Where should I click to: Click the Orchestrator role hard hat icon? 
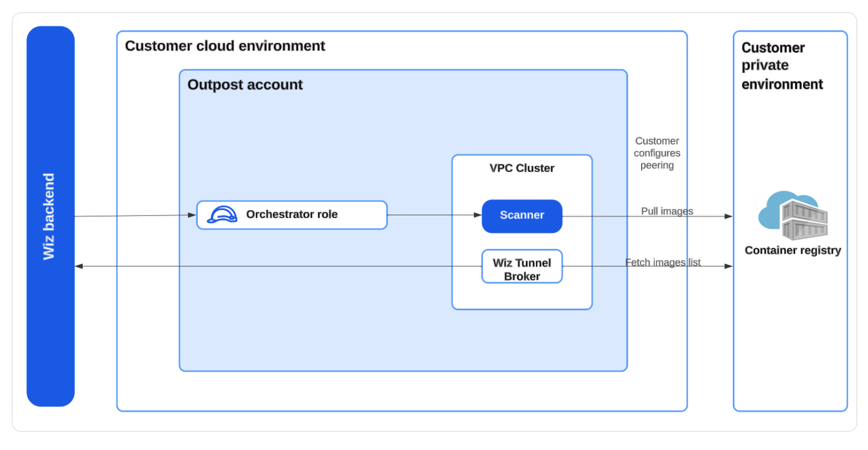222,214
